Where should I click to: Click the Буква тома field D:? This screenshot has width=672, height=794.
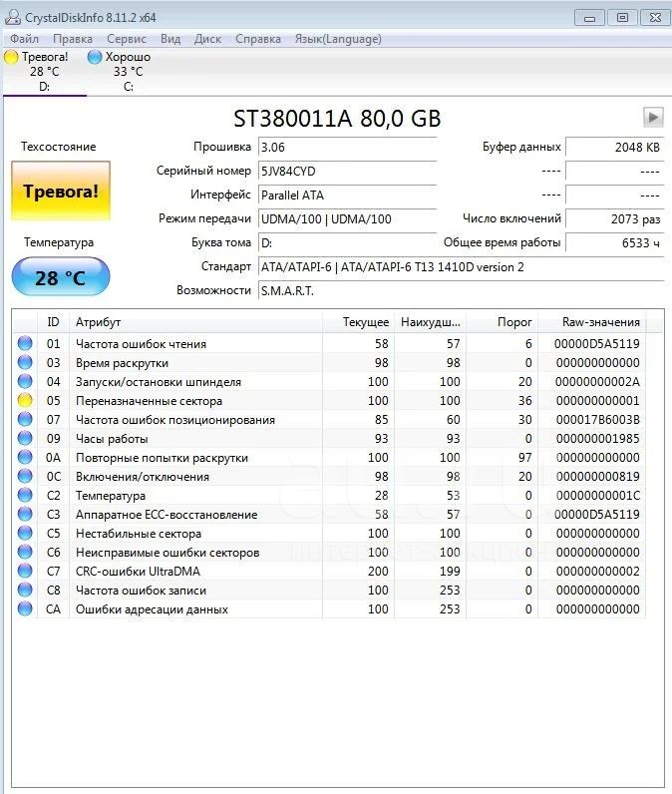pos(348,242)
